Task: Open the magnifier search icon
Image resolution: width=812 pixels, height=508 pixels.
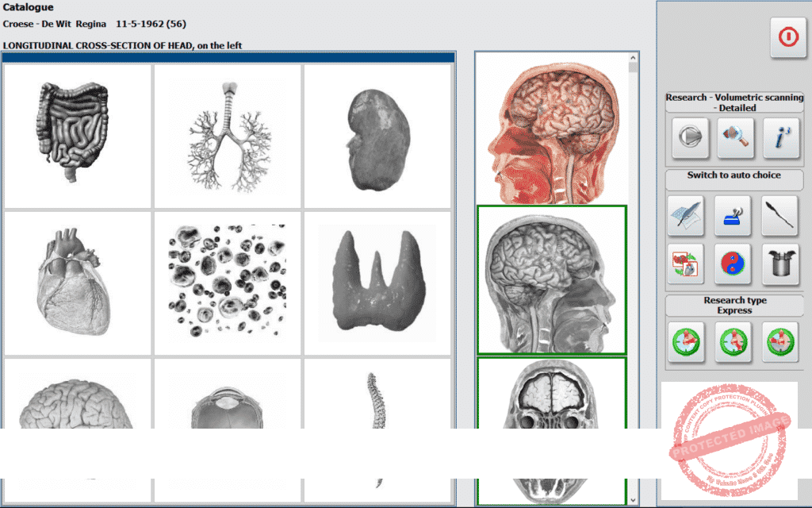Action: point(735,137)
